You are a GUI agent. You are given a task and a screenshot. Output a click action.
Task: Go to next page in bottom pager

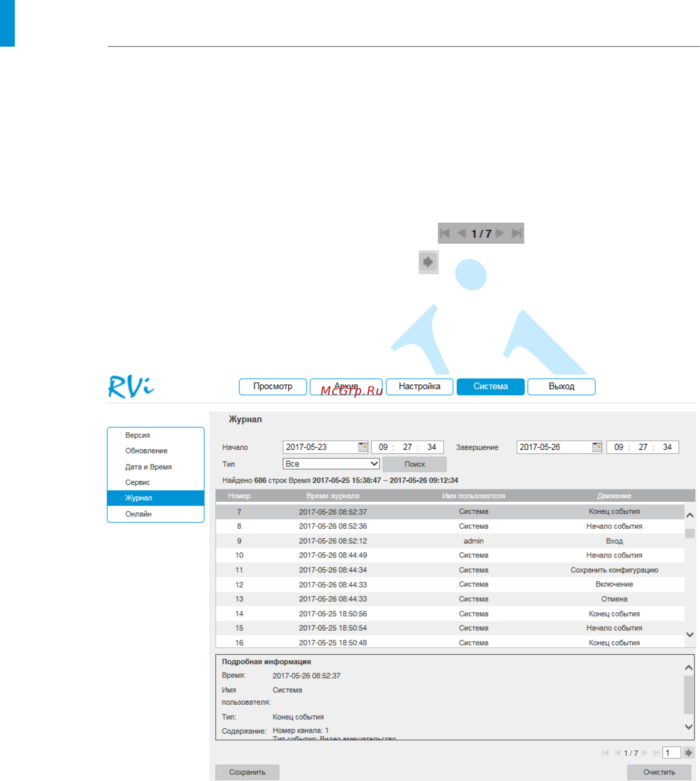[x=644, y=753]
